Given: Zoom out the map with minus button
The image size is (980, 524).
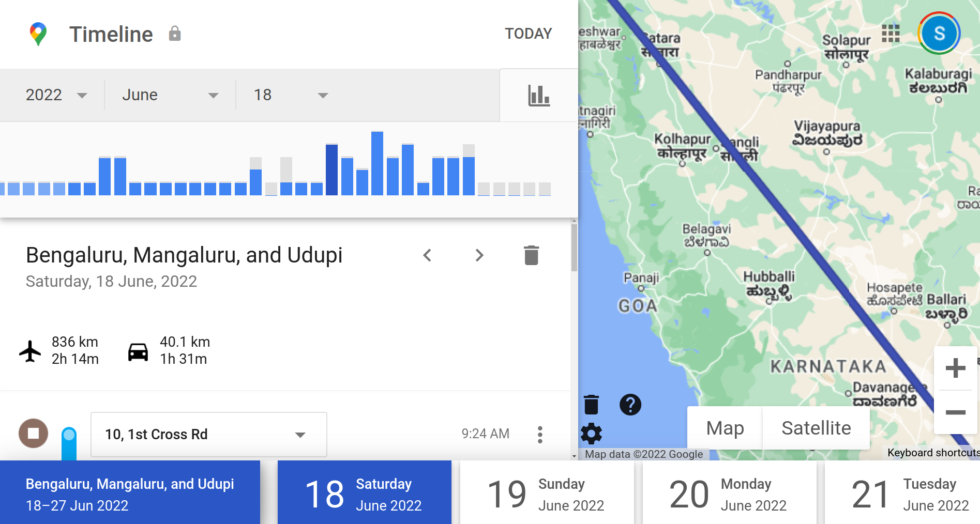Looking at the screenshot, I should click(x=956, y=412).
